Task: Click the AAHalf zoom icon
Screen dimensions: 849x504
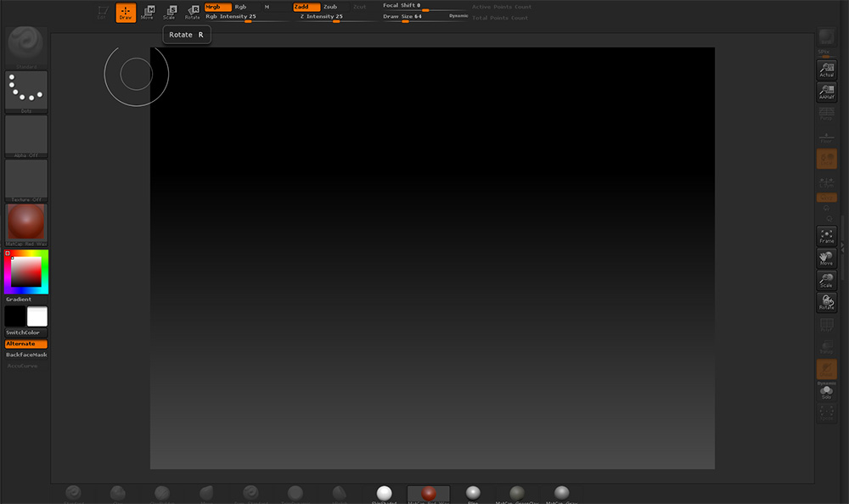Action: click(827, 92)
